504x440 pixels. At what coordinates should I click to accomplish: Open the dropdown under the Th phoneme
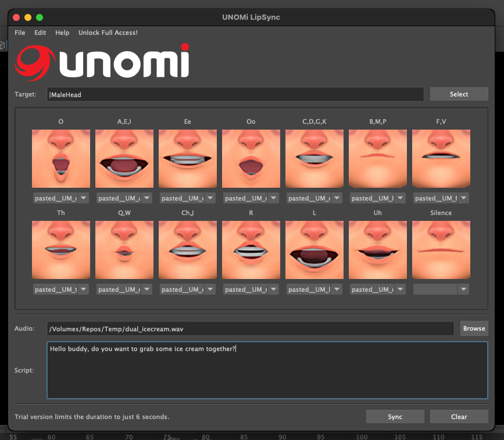pyautogui.click(x=61, y=289)
